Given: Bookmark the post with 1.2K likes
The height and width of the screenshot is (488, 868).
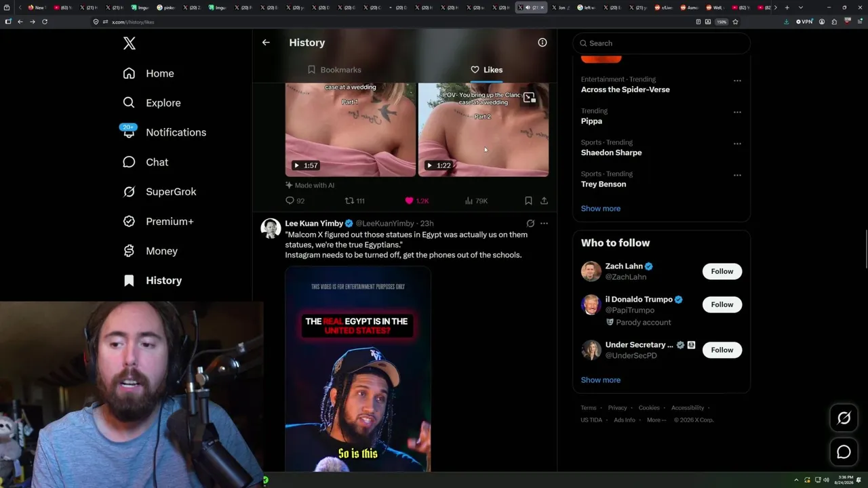Looking at the screenshot, I should click(x=528, y=201).
